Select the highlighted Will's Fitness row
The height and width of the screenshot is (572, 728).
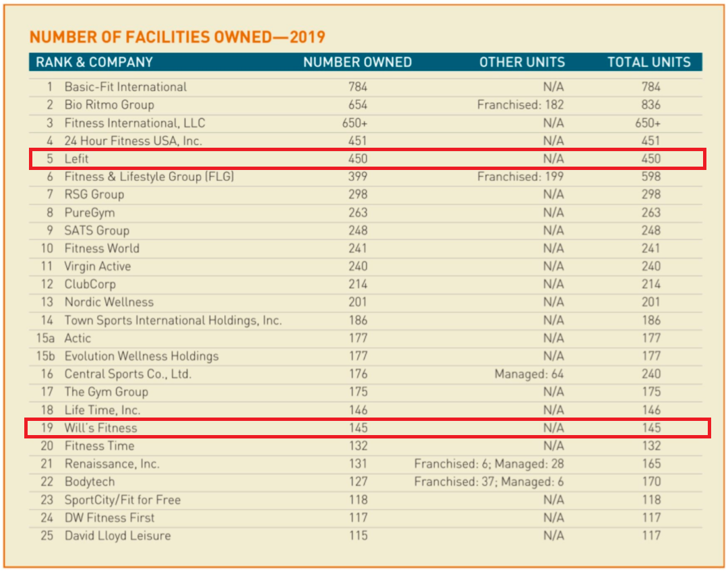coord(367,428)
